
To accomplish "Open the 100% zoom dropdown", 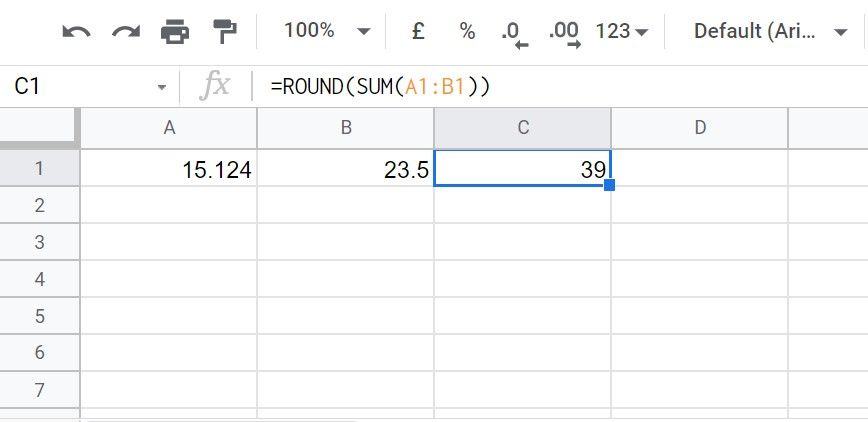I will (326, 31).
